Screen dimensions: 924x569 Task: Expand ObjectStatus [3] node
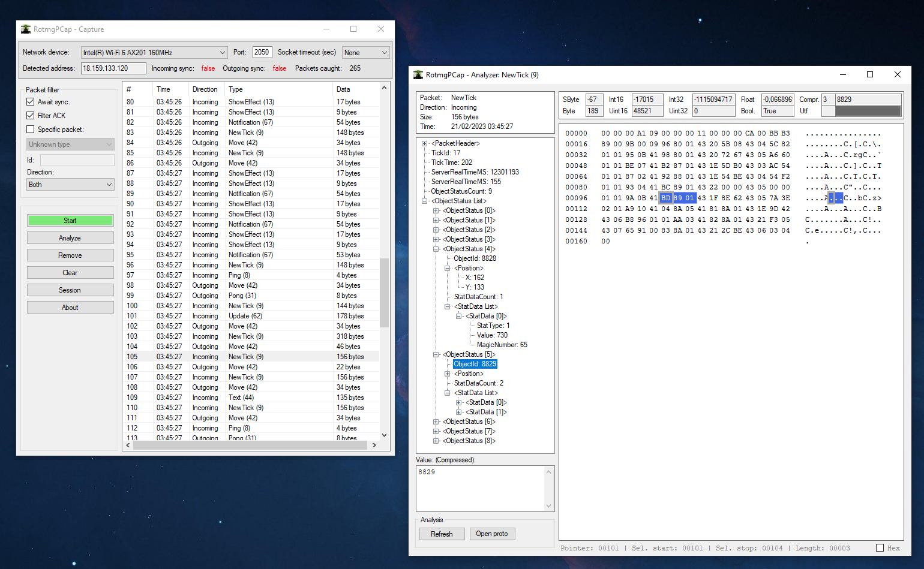click(x=436, y=239)
